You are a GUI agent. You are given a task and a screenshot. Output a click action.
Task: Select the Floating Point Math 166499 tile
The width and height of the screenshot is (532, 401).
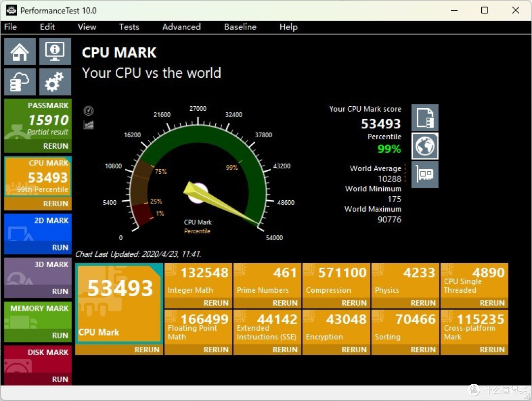point(199,327)
